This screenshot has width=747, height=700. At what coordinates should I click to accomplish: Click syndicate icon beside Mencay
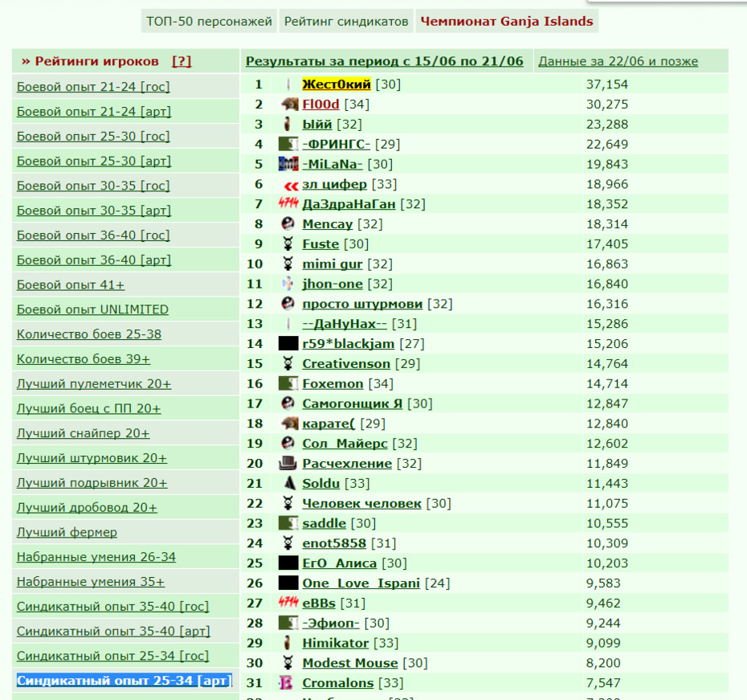[288, 224]
